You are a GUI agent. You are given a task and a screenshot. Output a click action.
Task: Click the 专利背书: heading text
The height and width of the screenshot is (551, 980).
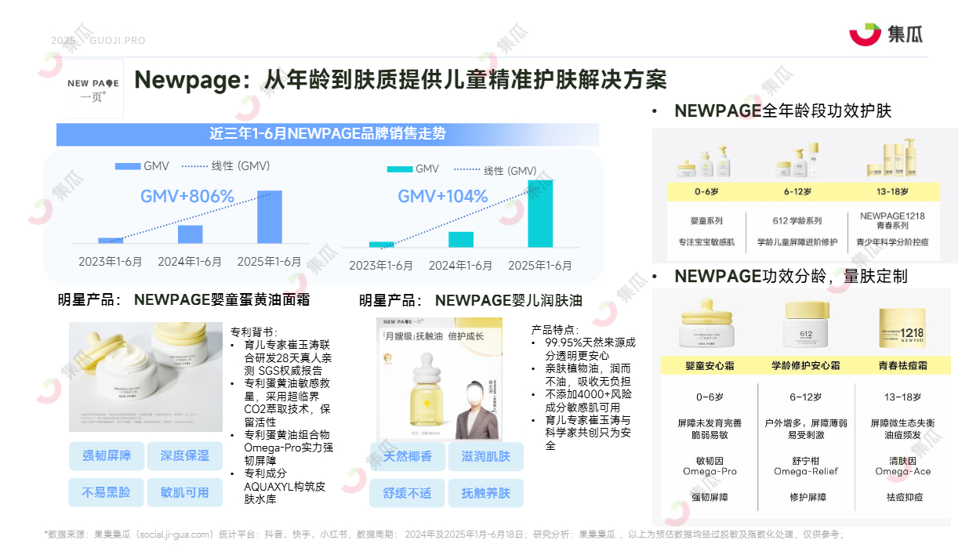coord(254,332)
